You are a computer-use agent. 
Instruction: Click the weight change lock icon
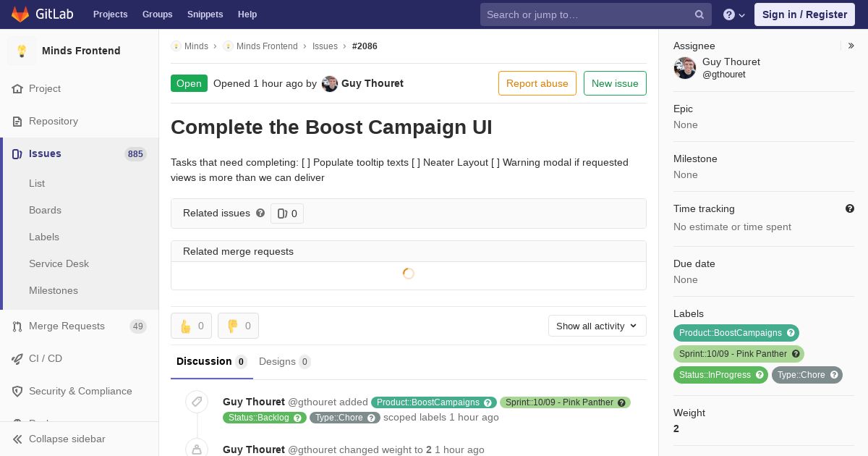[x=197, y=449]
